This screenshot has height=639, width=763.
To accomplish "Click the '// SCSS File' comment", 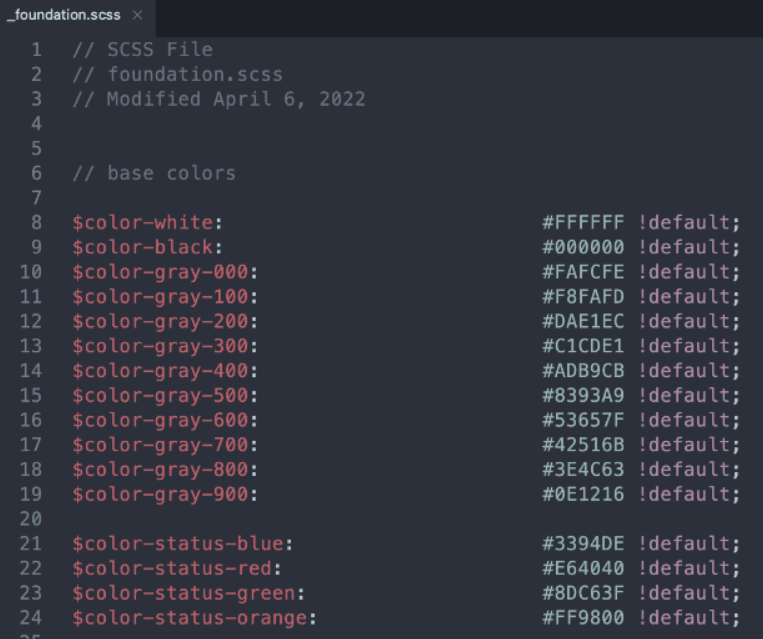I will (143, 50).
